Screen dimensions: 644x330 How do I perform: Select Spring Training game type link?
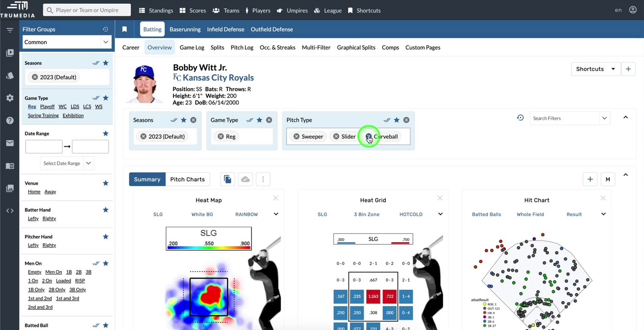[x=43, y=115]
